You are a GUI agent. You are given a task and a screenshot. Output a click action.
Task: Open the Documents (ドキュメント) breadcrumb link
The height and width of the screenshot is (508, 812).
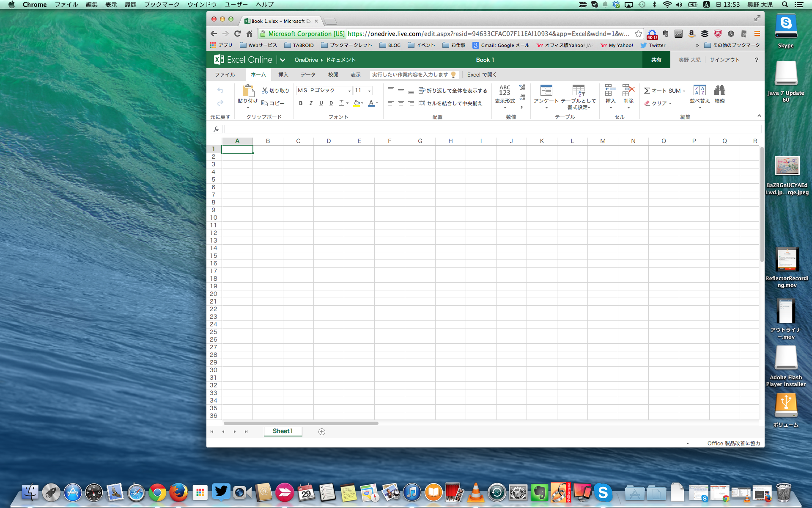tap(340, 60)
